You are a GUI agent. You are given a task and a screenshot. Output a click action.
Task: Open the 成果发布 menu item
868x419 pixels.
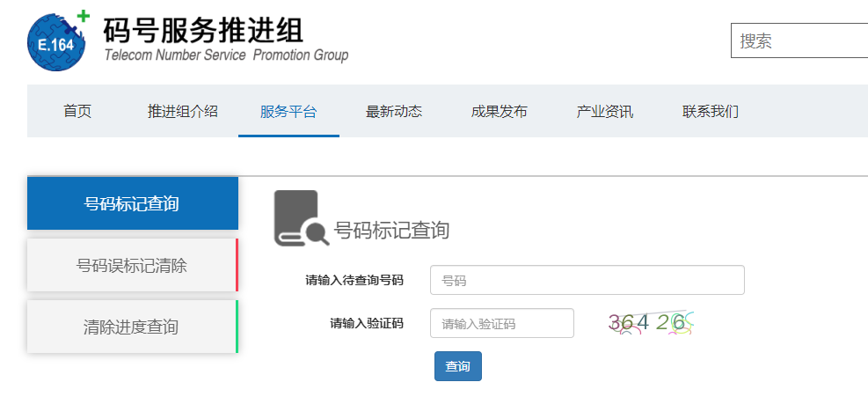pos(499,112)
